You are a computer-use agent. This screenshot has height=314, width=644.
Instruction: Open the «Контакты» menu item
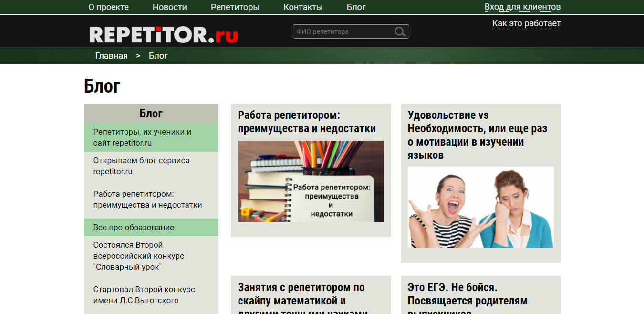click(303, 7)
